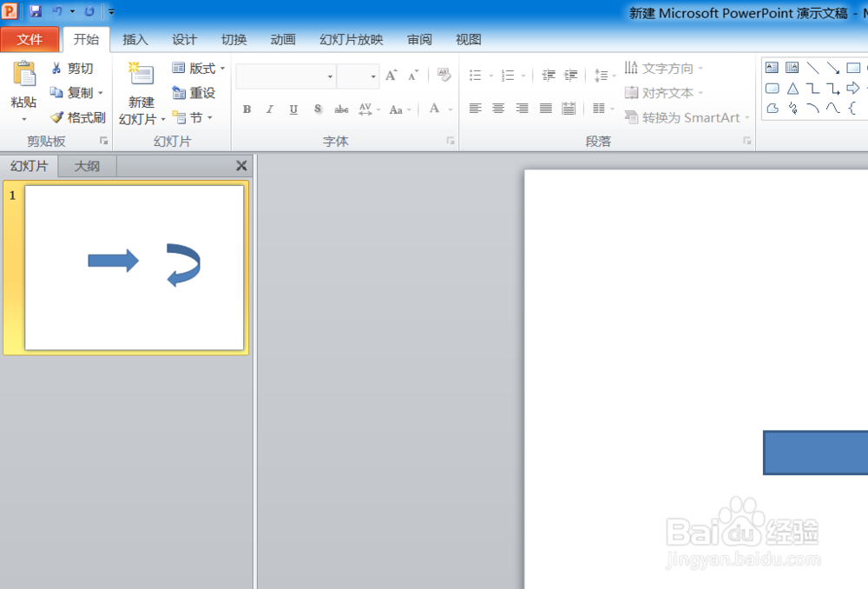Select the straight Line shape

[x=812, y=68]
